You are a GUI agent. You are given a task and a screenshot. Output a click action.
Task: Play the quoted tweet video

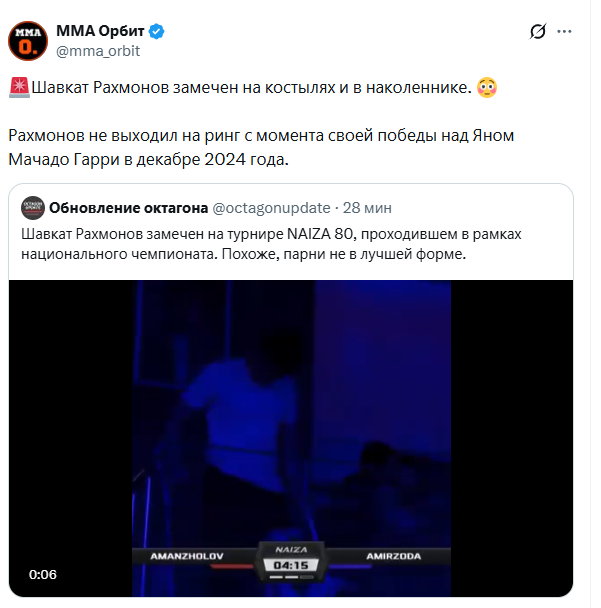pos(291,430)
